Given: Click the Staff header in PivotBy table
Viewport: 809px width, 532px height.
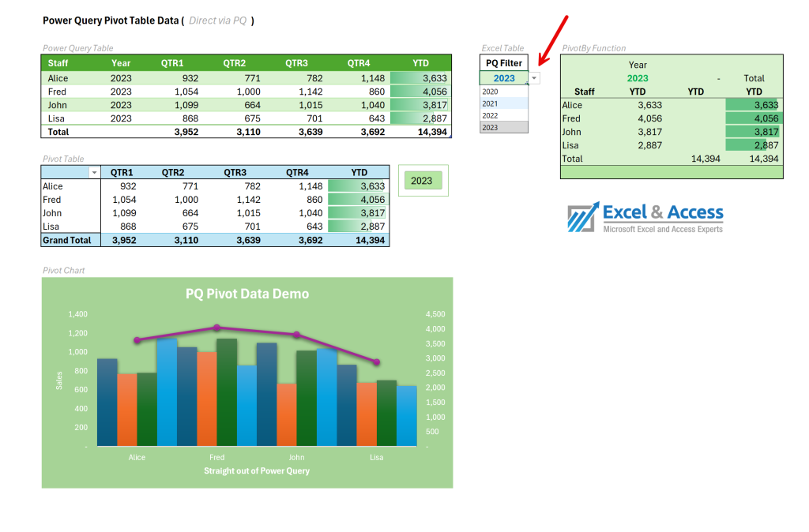Looking at the screenshot, I should click(584, 92).
